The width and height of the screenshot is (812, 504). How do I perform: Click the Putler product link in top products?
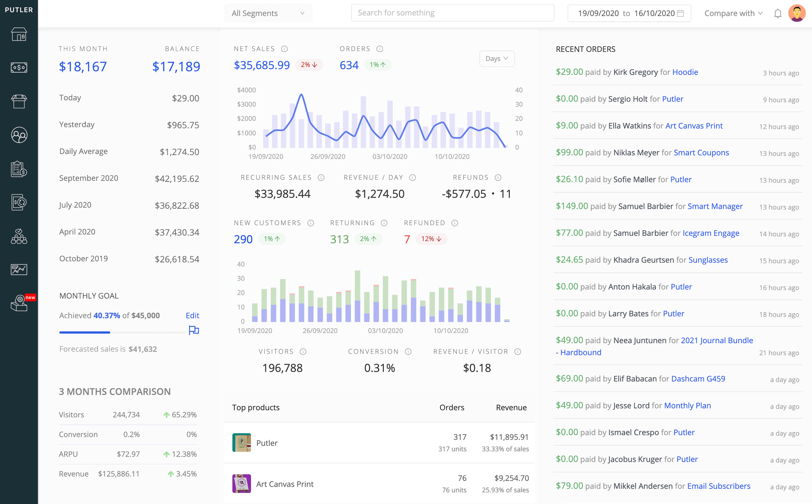click(x=266, y=442)
